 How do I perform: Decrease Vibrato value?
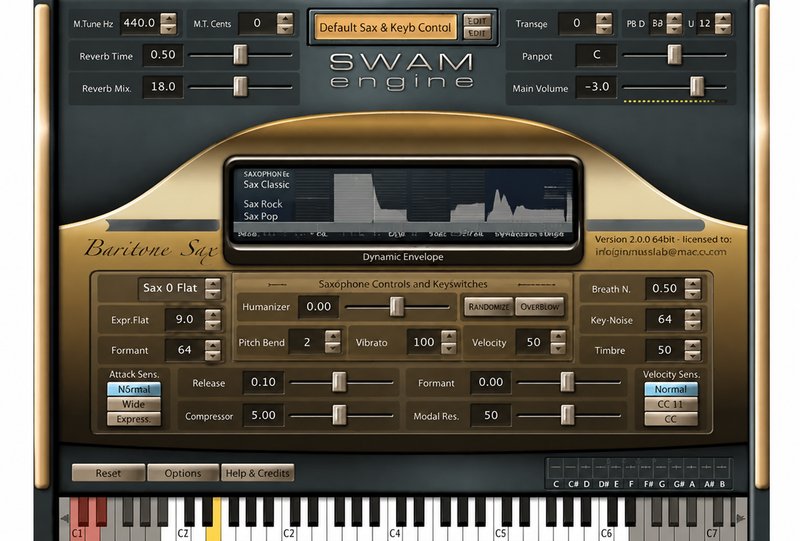(448, 348)
